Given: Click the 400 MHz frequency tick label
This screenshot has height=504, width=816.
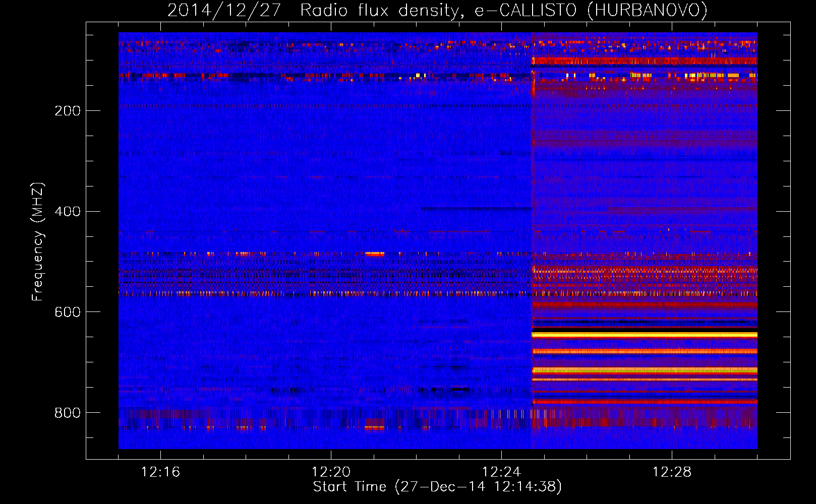Looking at the screenshot, I should pos(68,211).
